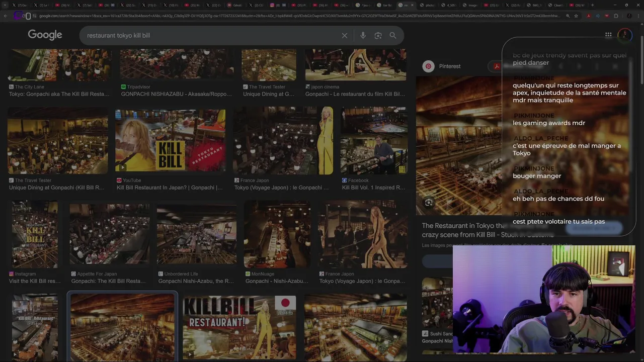Open "Gonpachi - Le restaurant du film Kill Bil..." link

(355, 94)
